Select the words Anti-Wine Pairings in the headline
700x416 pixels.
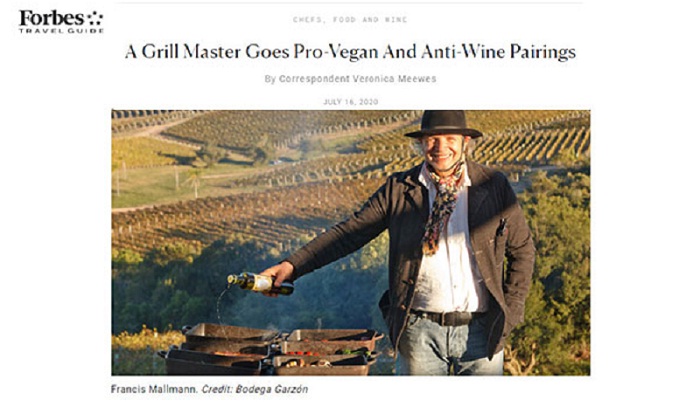pos(498,52)
